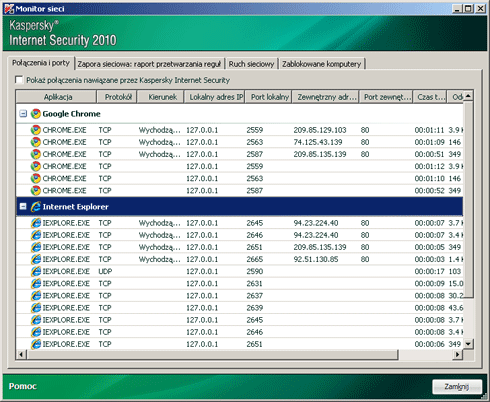Click the Zamknij button

point(457,387)
